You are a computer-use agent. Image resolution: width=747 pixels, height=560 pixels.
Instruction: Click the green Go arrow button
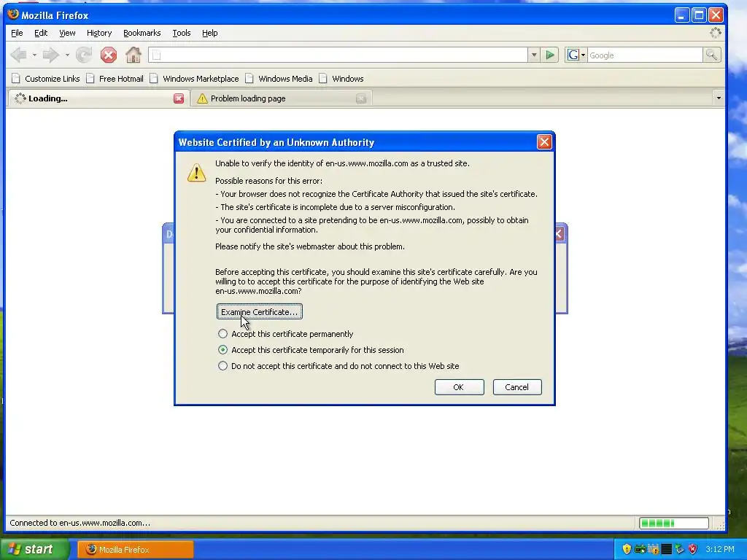coord(550,55)
